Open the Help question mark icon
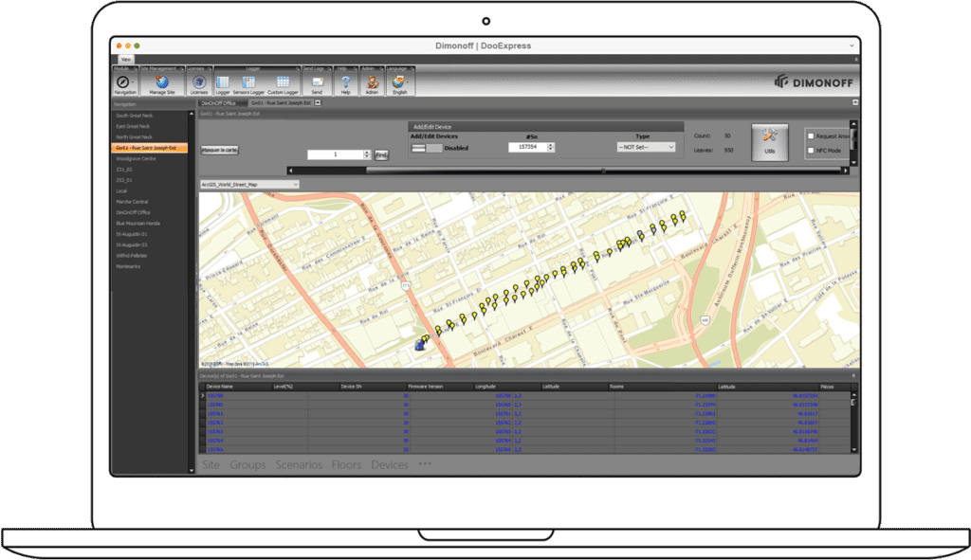 pos(345,82)
